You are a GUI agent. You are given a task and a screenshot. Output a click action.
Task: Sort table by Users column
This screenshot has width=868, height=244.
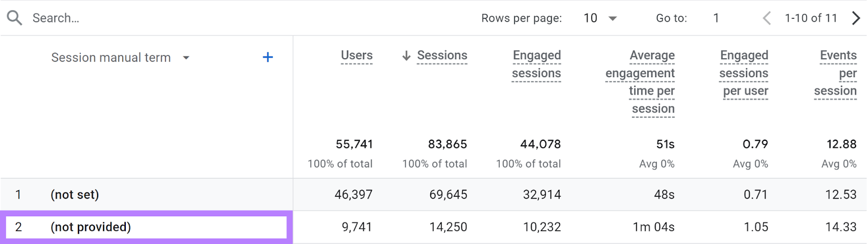[356, 55]
